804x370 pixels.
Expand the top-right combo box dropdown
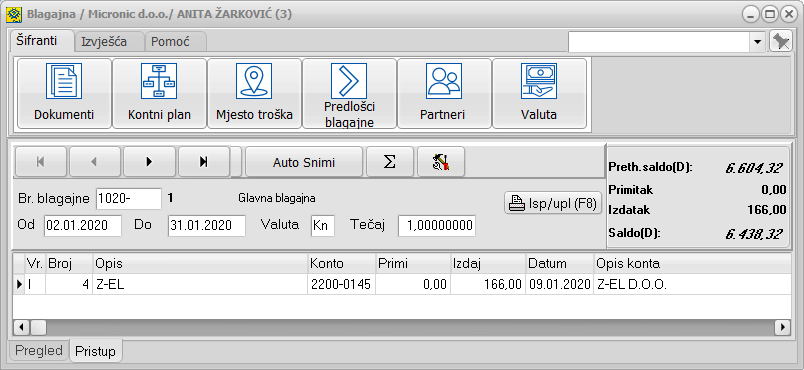758,42
